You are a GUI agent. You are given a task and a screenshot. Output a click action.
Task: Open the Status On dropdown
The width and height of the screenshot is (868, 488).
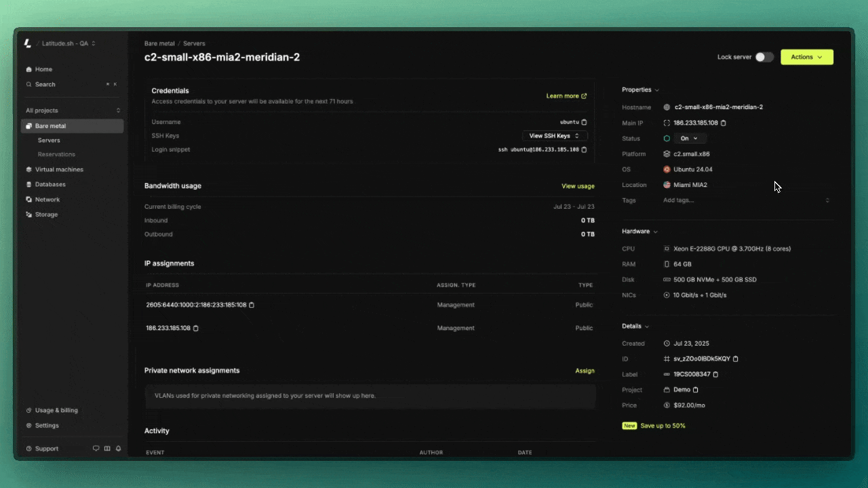(x=688, y=138)
